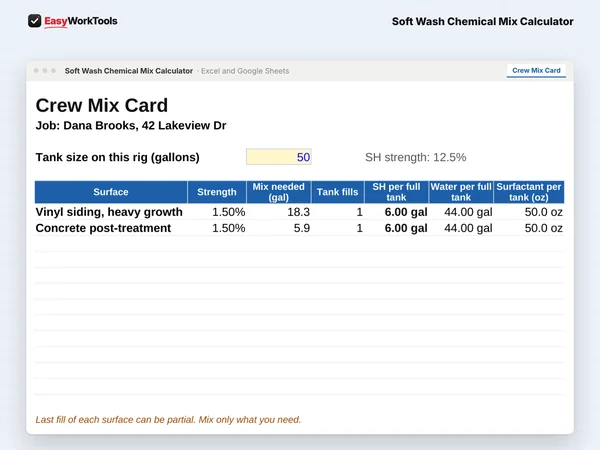Click the EasyWorkTools checkmark logo icon

34,21
